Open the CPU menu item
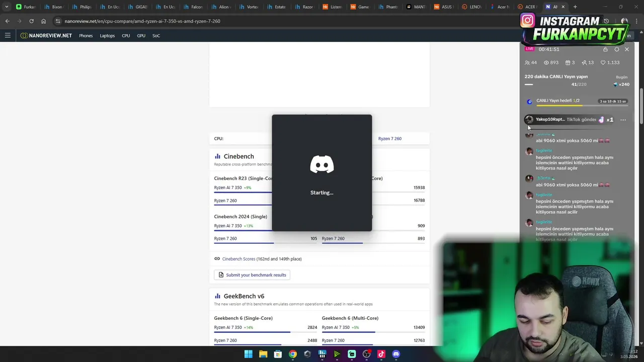The image size is (644, 362). [x=126, y=36]
